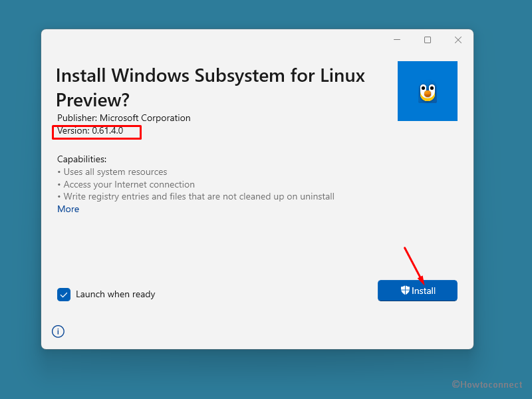This screenshot has height=399, width=532.
Task: Click the maximize icon on the title bar
Action: pyautogui.click(x=428, y=40)
